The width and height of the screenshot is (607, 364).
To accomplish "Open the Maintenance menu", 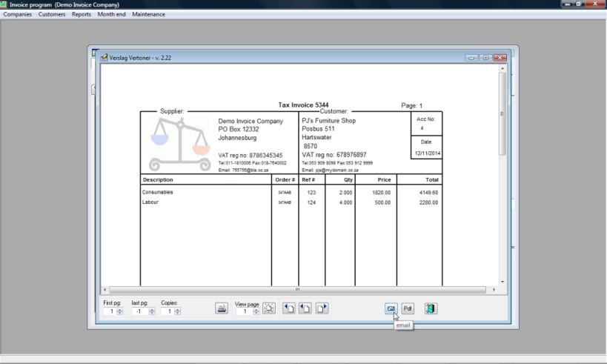I will [x=148, y=15].
